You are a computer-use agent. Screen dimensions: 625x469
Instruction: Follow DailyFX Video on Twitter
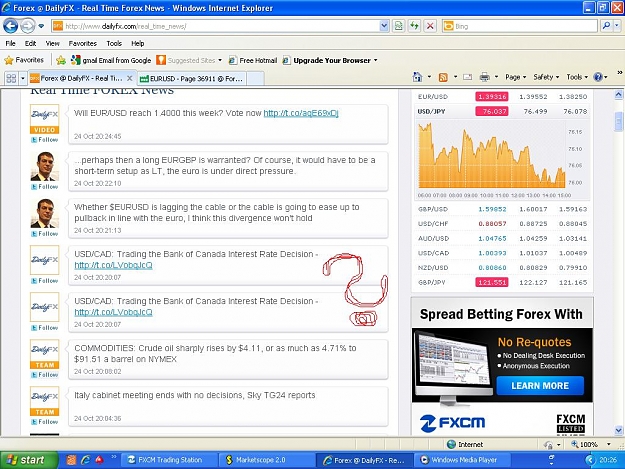[45, 140]
